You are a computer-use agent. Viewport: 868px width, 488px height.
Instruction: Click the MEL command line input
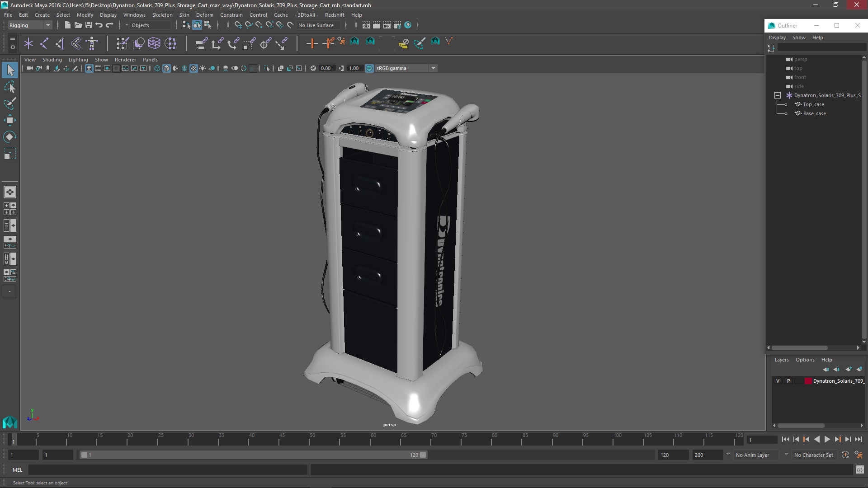(x=168, y=470)
